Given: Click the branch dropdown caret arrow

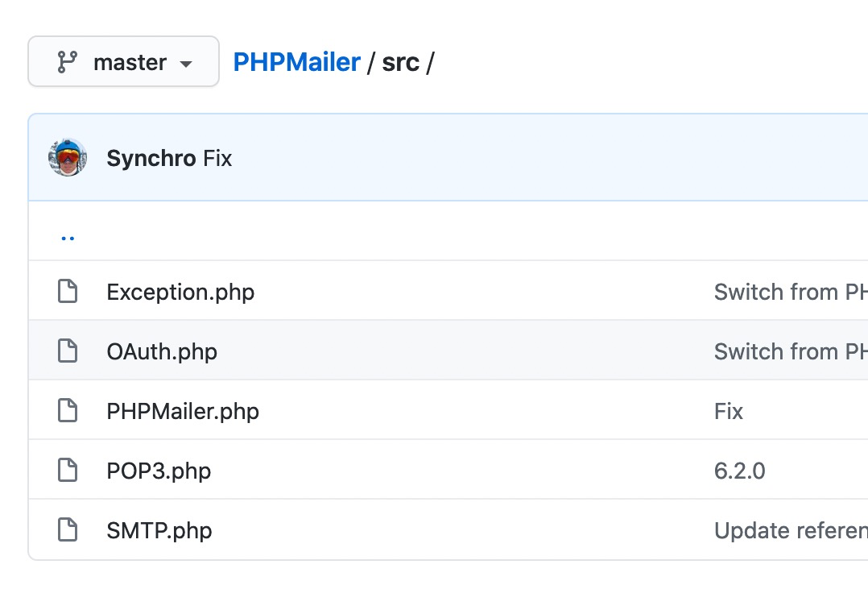Looking at the screenshot, I should pos(186,64).
